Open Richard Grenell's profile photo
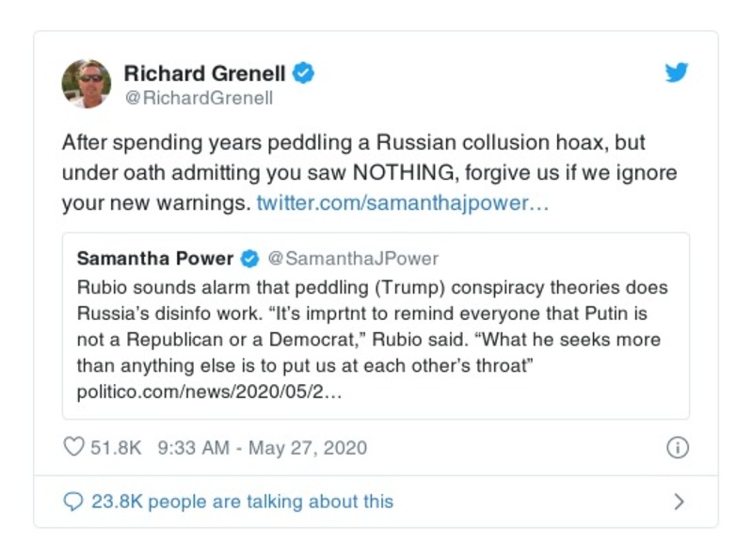Screen dimensions: 752x560 87,84
